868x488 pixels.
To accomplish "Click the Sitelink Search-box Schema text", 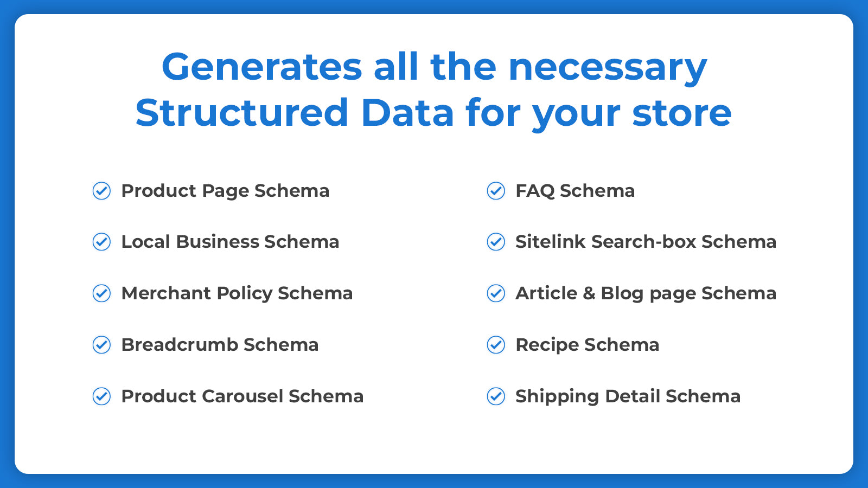I will click(x=646, y=242).
